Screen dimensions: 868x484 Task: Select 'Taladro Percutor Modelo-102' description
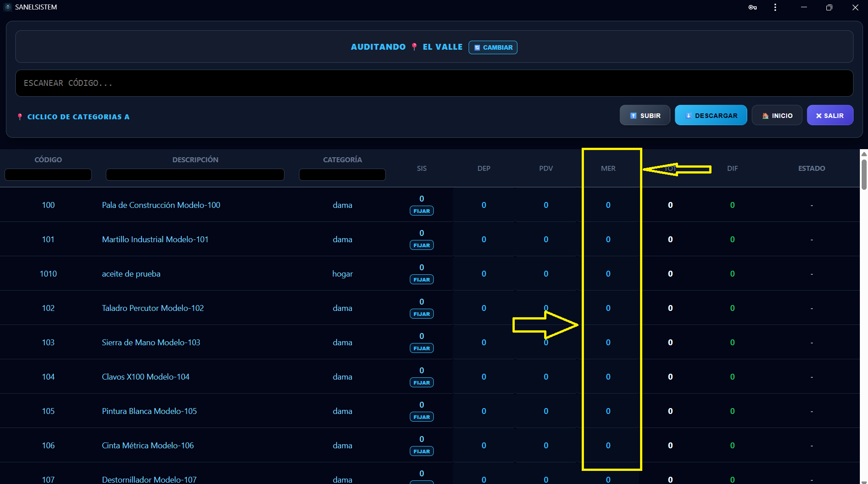[153, 308]
